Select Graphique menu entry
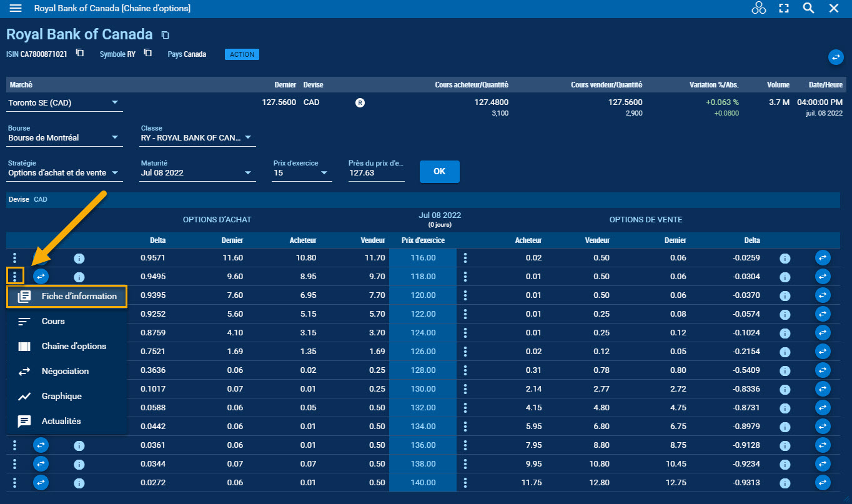This screenshot has width=852, height=504. click(x=61, y=396)
